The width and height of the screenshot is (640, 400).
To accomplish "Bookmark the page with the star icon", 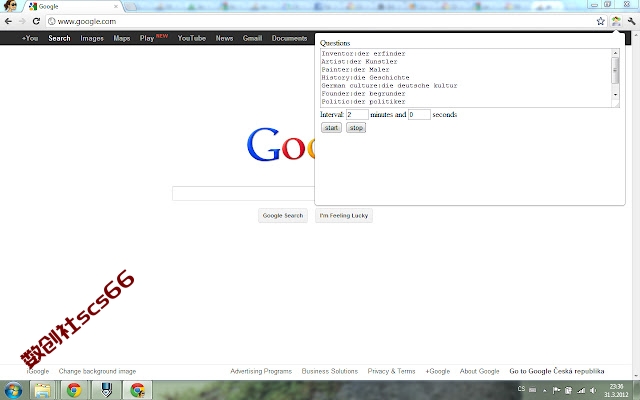I will click(600, 21).
